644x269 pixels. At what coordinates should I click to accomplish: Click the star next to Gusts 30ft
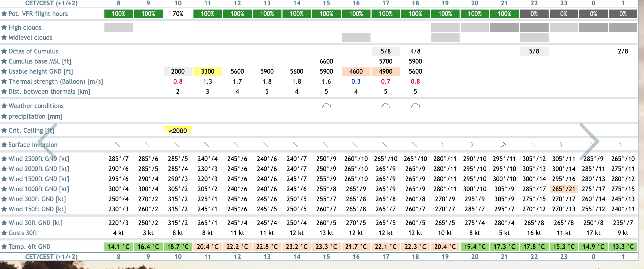point(4,233)
